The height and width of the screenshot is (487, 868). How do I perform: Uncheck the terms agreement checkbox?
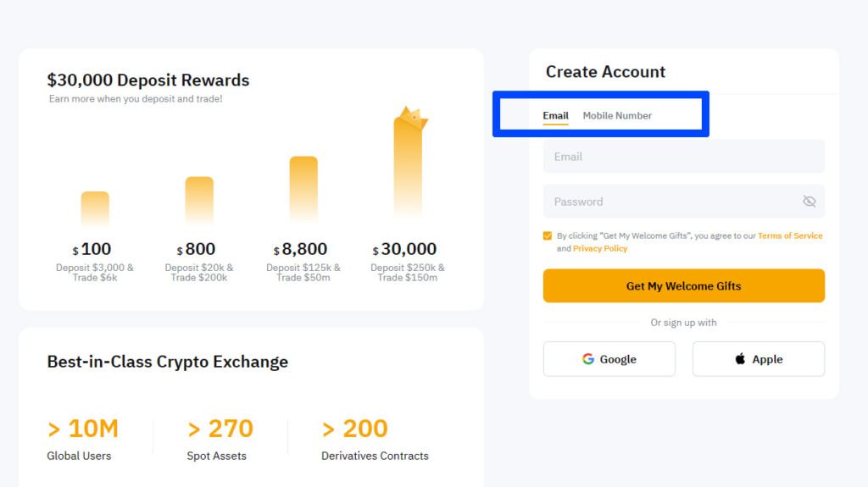[x=548, y=235]
